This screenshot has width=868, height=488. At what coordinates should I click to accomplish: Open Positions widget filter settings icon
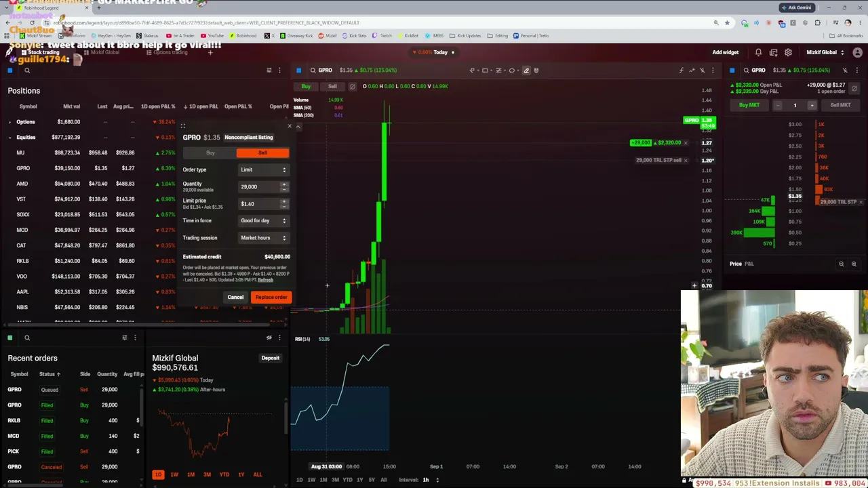[269, 70]
